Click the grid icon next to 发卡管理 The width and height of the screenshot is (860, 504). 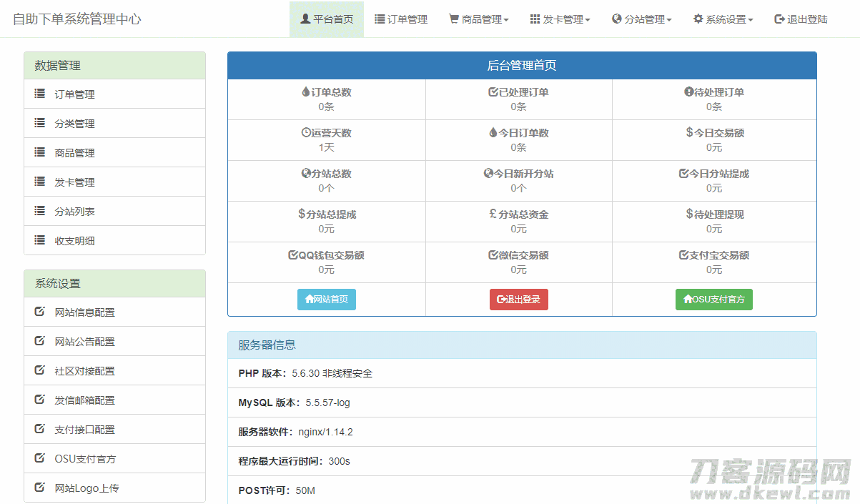[x=535, y=19]
